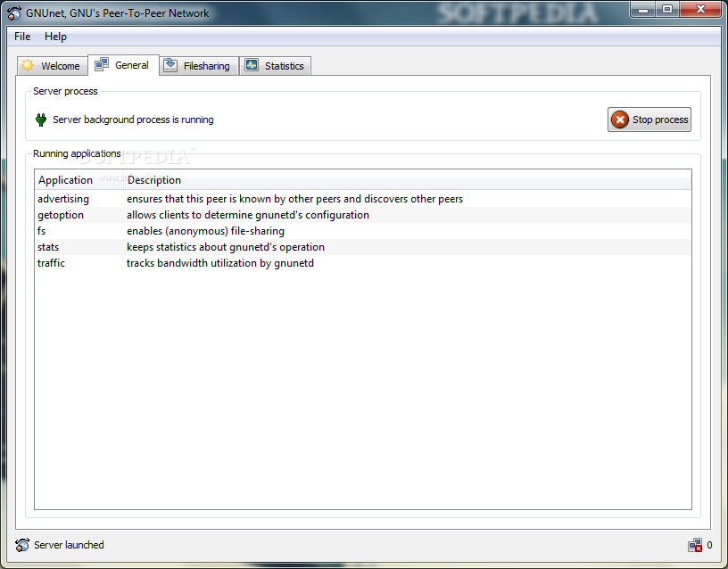Select the fs application row
Screen dimensions: 728x569
coord(362,231)
